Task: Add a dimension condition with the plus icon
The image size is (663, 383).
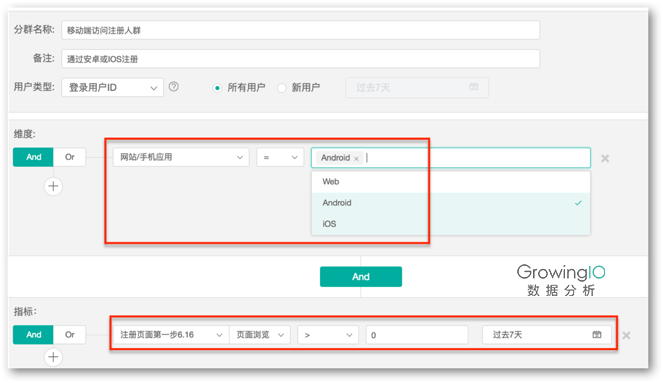Action: click(53, 186)
